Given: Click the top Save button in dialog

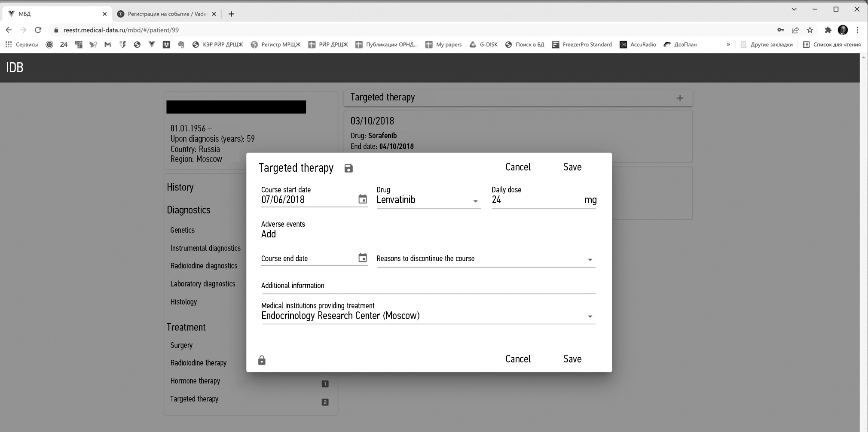Looking at the screenshot, I should 572,167.
